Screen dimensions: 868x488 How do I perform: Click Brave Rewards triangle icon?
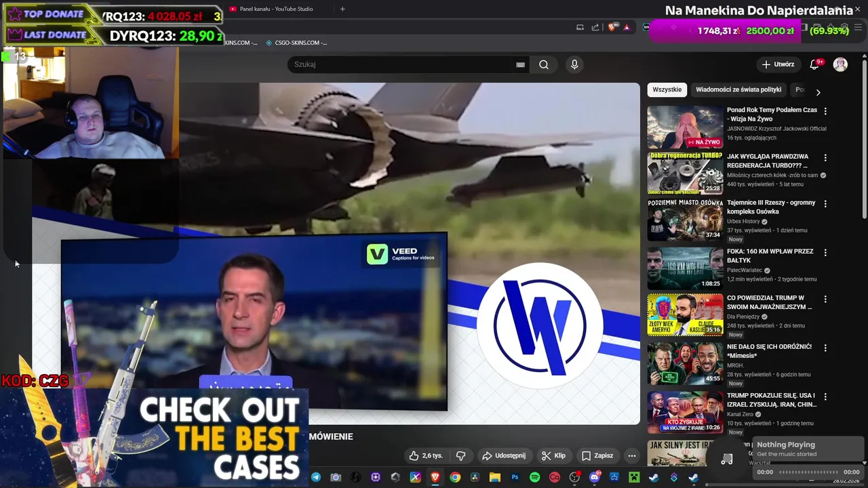pyautogui.click(x=627, y=27)
